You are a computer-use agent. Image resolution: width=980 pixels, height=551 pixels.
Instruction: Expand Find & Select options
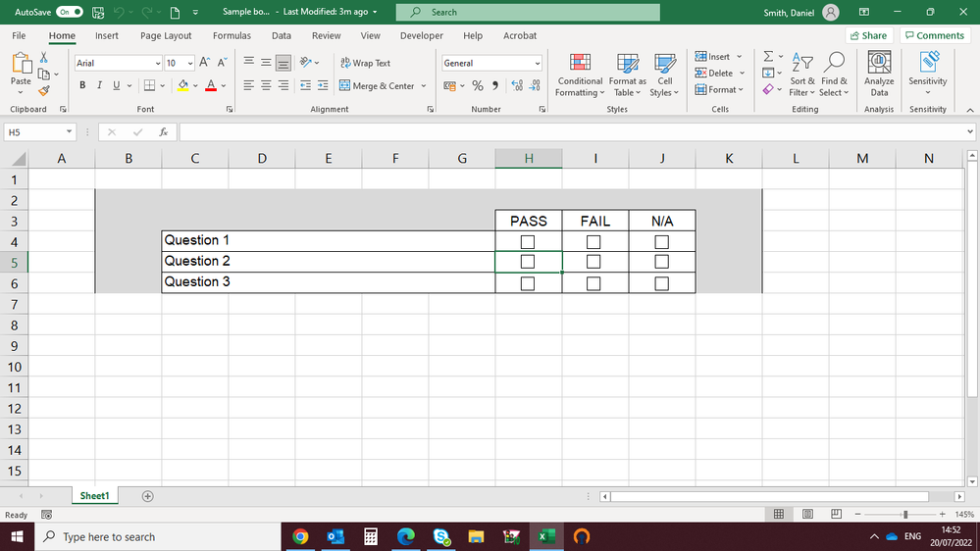(835, 75)
